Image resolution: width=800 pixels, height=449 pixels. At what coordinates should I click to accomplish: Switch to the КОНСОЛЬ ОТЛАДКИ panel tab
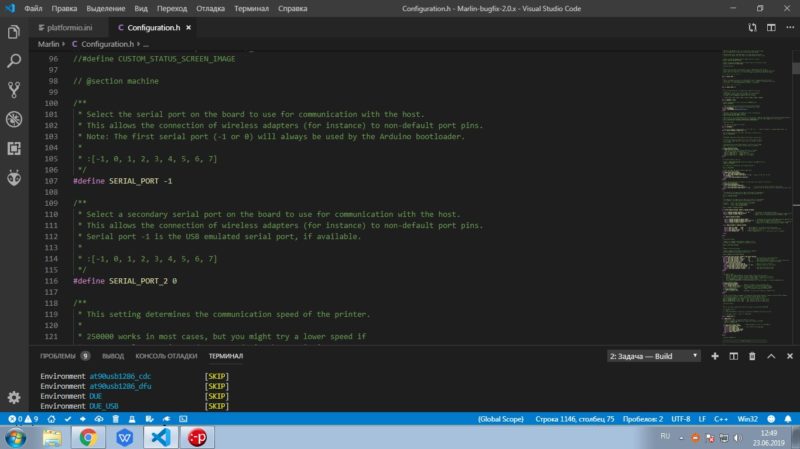pos(166,356)
